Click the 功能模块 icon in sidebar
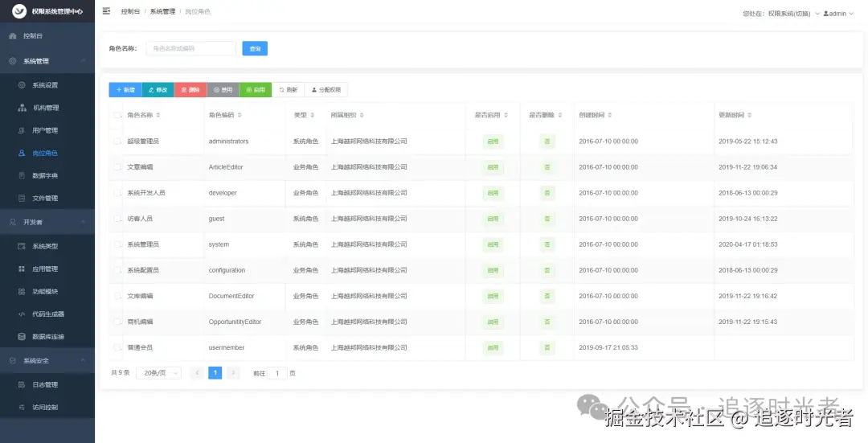Image resolution: width=868 pixels, height=443 pixels. [22, 291]
